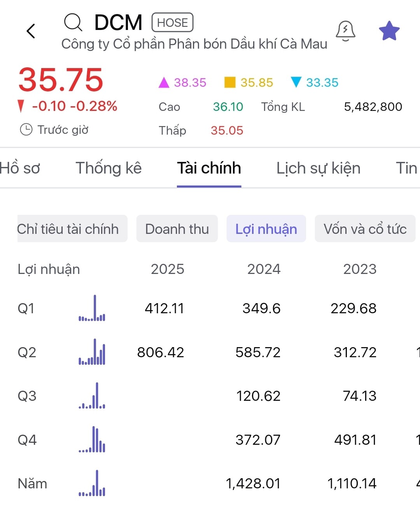Screen dimensions: 420x523
Task: Select the Doanh thu filter chip
Action: [x=177, y=229]
